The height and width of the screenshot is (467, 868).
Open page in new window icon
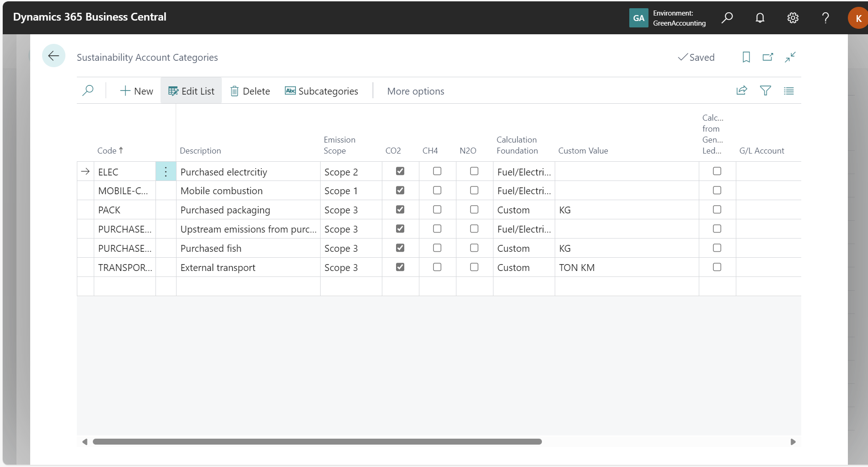(x=768, y=57)
